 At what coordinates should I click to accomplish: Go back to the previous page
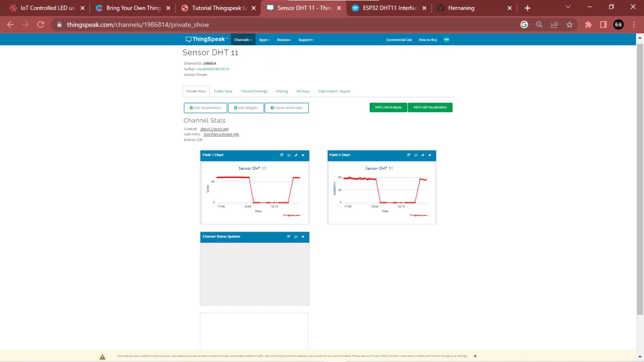[10, 24]
